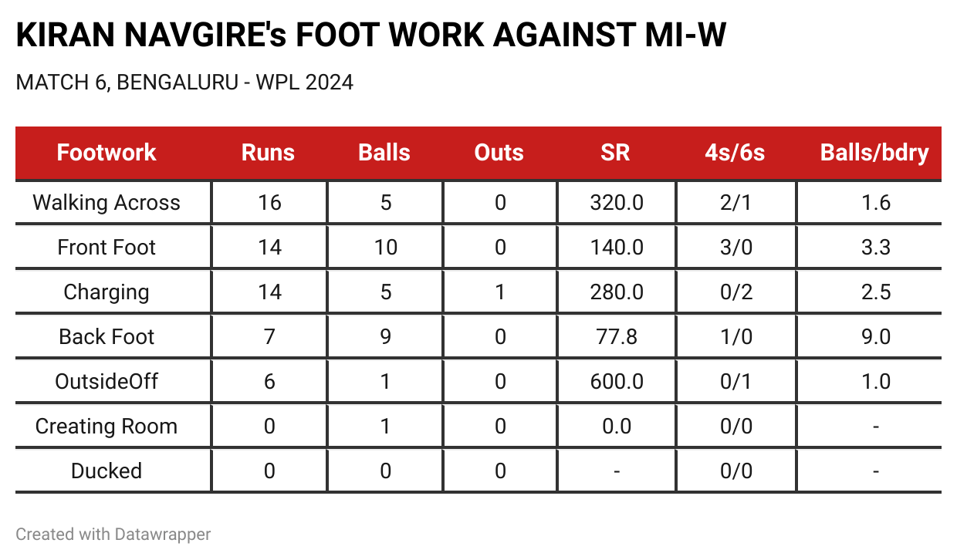Image resolution: width=957 pixels, height=560 pixels.
Task: Click the 320.0 strike rate cell
Action: [x=616, y=203]
